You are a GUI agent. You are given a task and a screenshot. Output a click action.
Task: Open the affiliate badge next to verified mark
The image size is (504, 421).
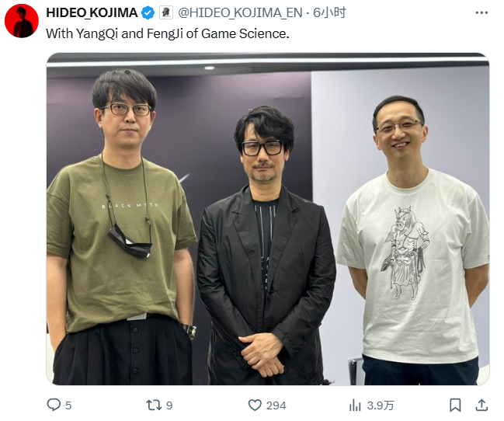point(166,13)
